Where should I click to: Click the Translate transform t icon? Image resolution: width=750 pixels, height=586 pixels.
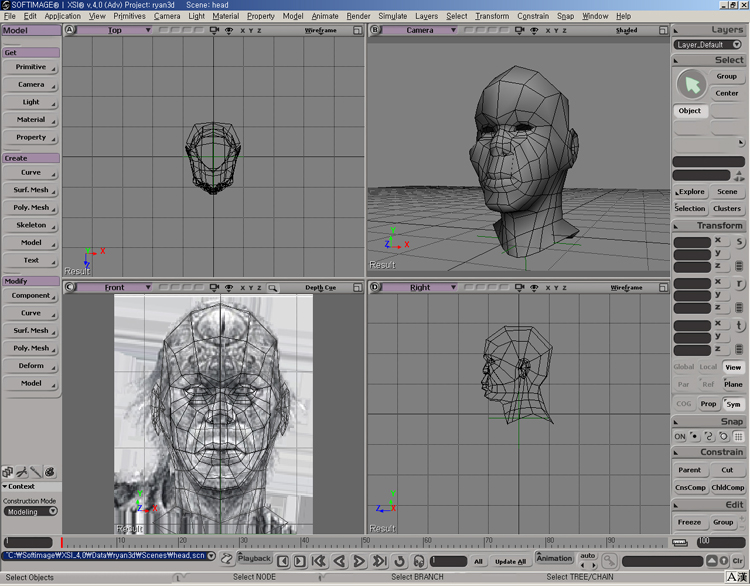pos(739,326)
